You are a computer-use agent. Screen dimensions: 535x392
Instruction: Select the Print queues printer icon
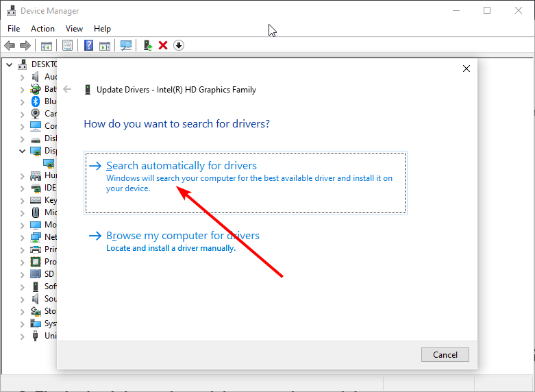click(x=36, y=249)
